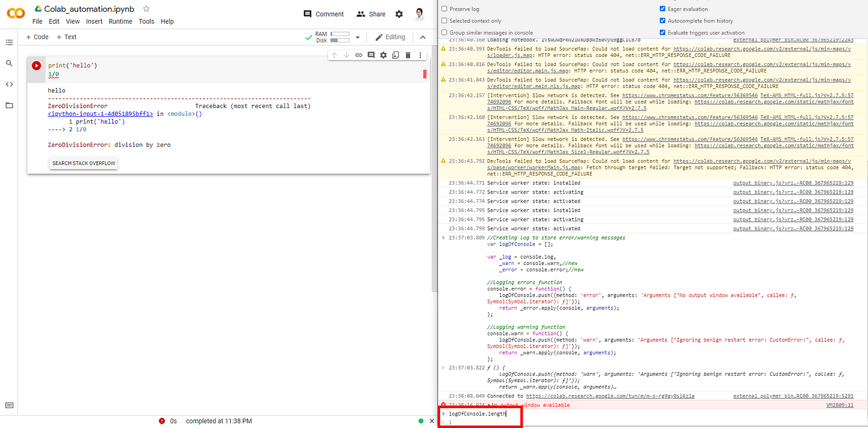This screenshot has height=428, width=868.
Task: Check the Selected context only option
Action: [x=444, y=20]
